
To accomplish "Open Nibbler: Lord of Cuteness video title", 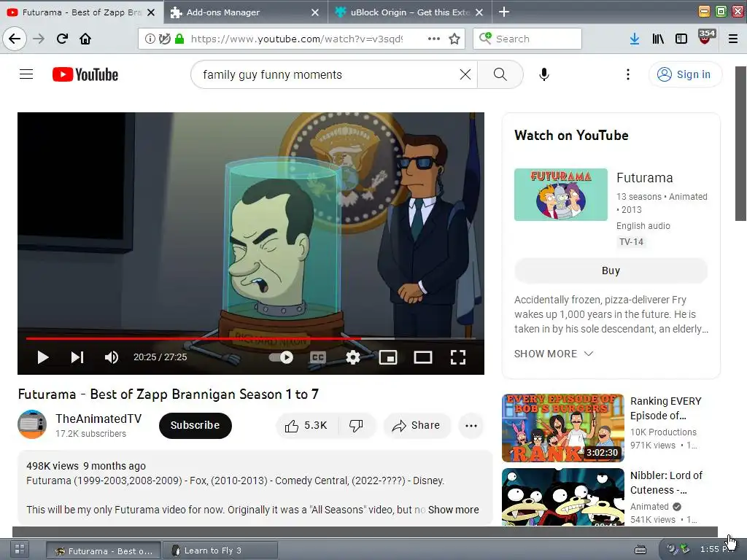I will tap(666, 483).
